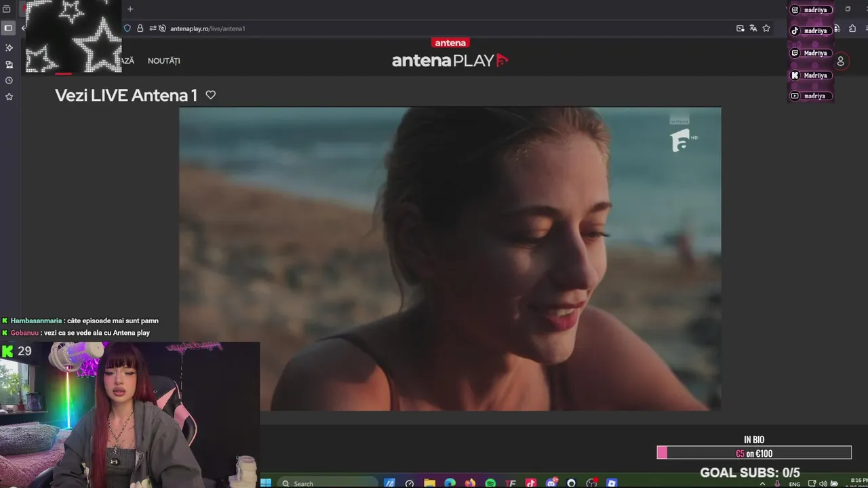Screen dimensions: 868x488
Task: Click the Instagram madriiya badge
Action: 810,10
